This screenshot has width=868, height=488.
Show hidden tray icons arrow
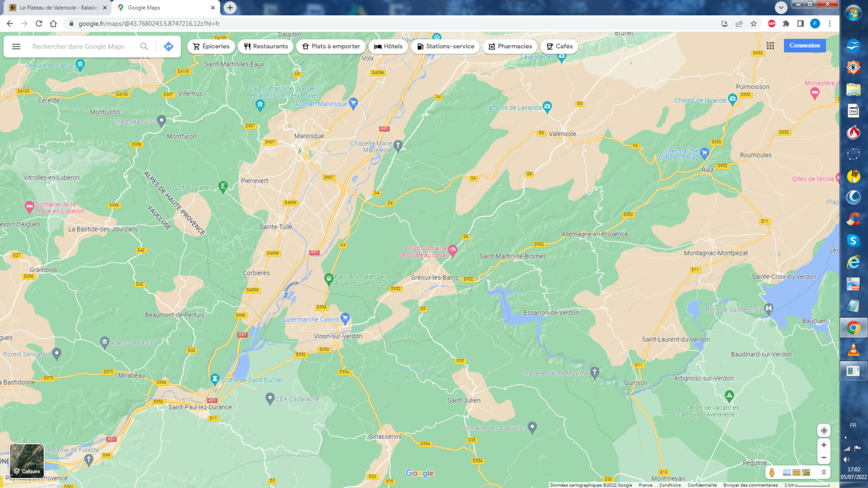click(x=846, y=437)
